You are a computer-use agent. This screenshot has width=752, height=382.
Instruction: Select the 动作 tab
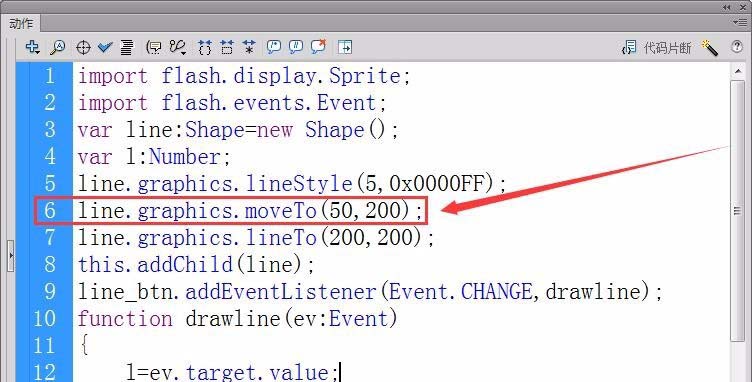[x=21, y=23]
